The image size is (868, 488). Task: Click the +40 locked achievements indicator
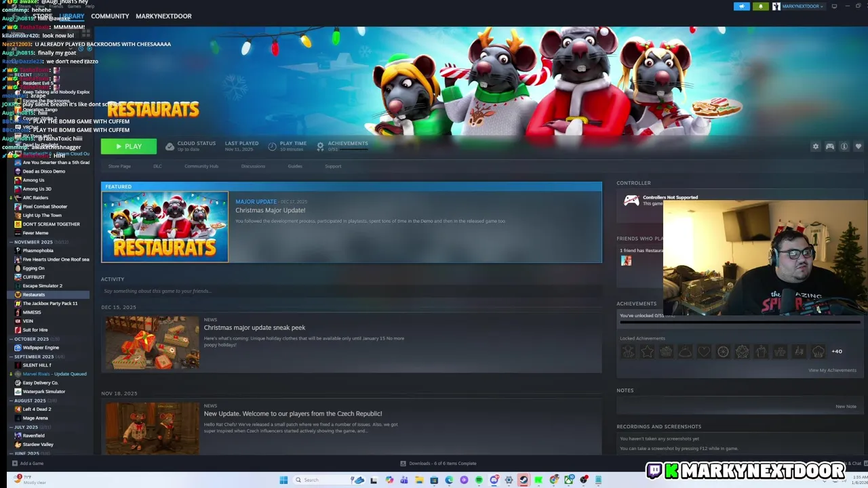click(x=837, y=351)
